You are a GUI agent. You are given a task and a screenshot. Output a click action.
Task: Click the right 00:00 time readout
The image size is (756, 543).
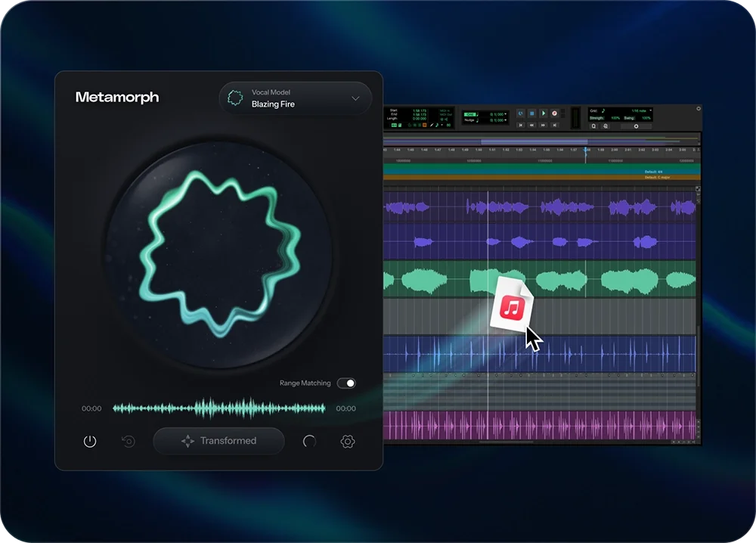(x=345, y=408)
